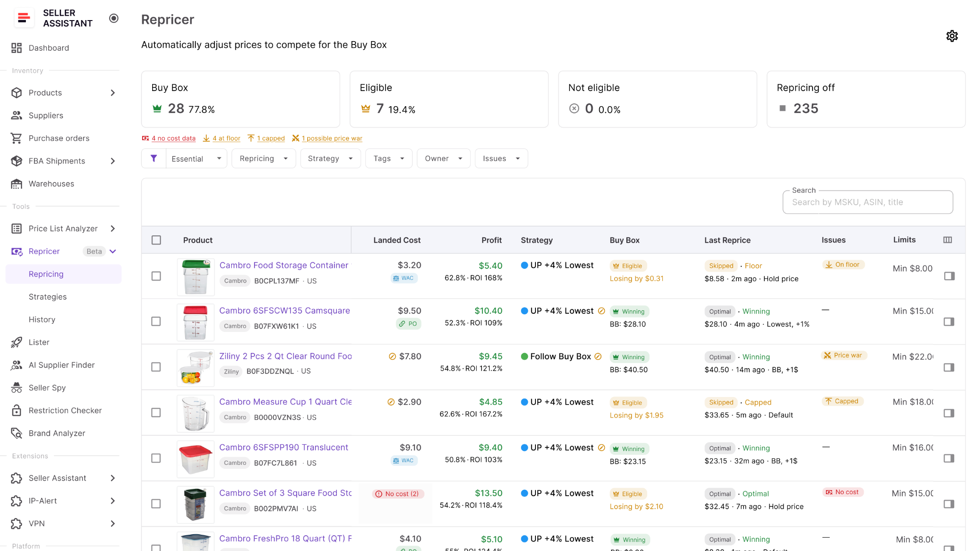Click the '1 capped' link
Image resolution: width=980 pixels, height=551 pixels.
(271, 138)
